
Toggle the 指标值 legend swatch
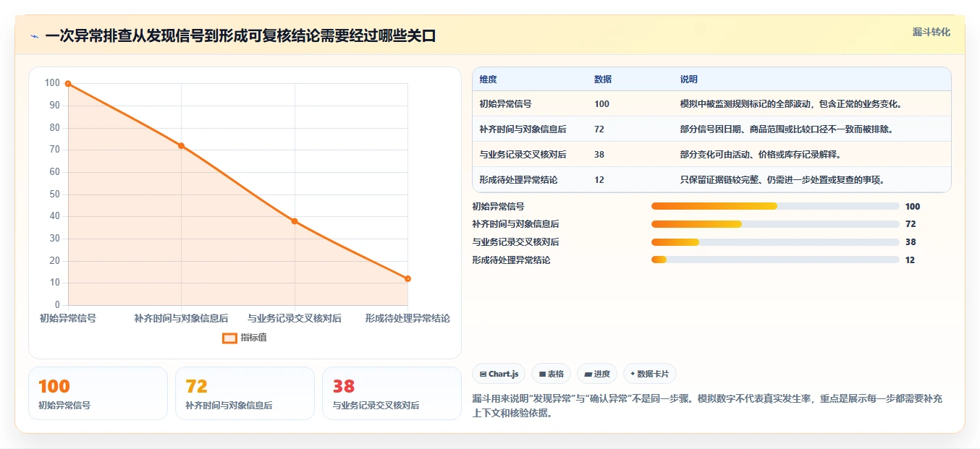pyautogui.click(x=229, y=338)
